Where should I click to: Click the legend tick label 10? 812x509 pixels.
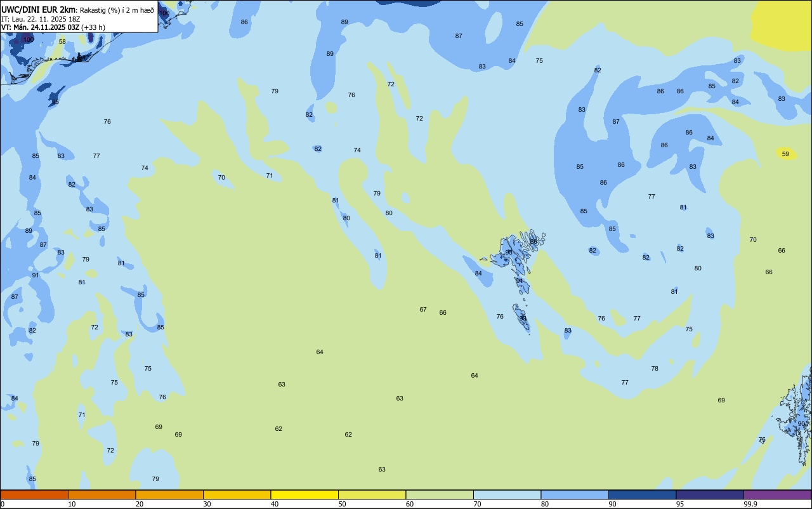pos(72,504)
